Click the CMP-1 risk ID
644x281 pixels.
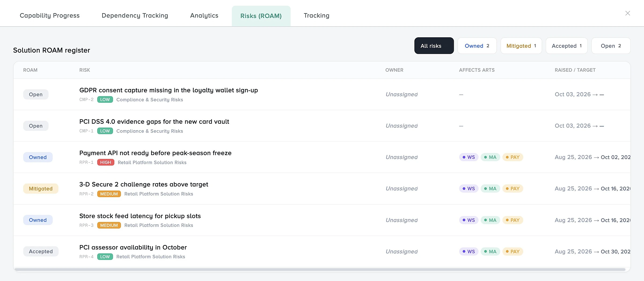coord(86,131)
